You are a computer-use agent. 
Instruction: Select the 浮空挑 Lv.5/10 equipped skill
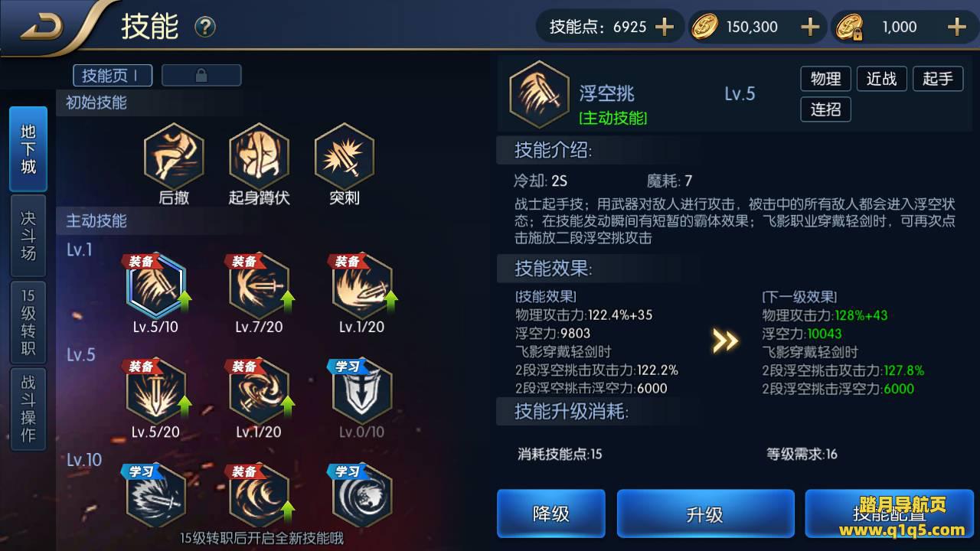pyautogui.click(x=156, y=286)
